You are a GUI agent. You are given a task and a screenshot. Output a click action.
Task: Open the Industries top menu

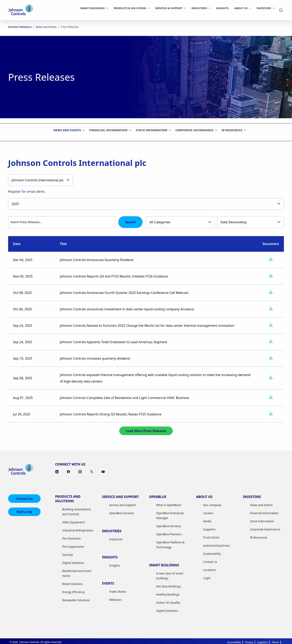pos(201,8)
